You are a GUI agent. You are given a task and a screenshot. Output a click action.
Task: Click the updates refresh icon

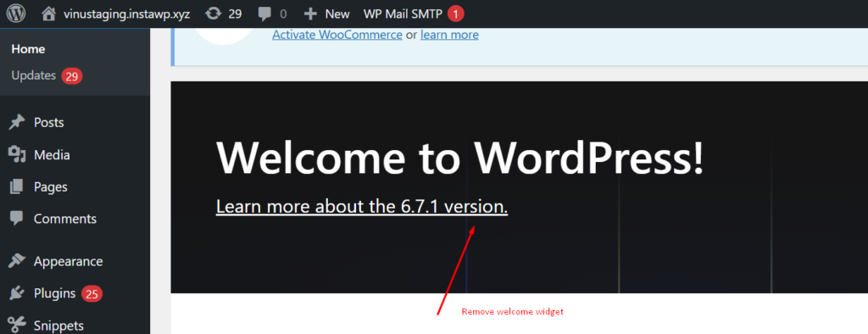213,14
